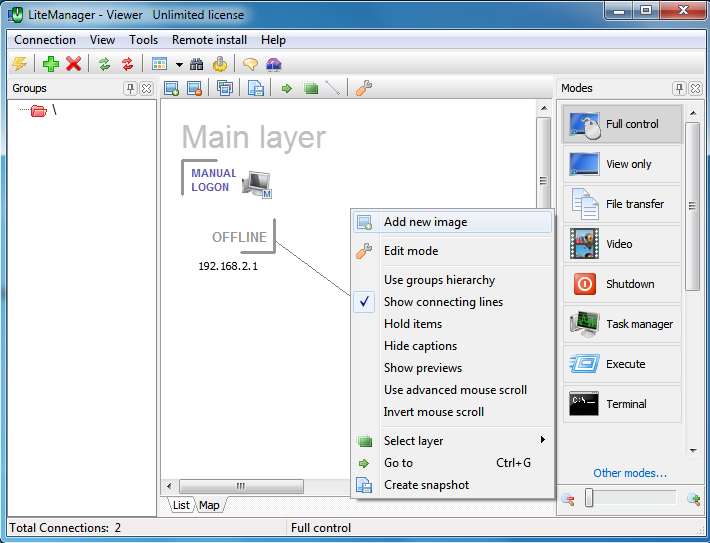The image size is (710, 543).
Task: Select Full control mode
Action: tap(622, 124)
